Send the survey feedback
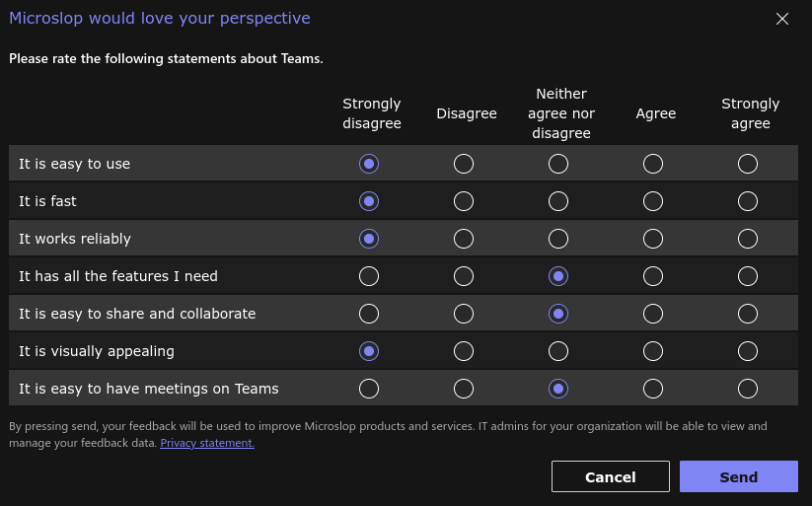 tap(738, 476)
